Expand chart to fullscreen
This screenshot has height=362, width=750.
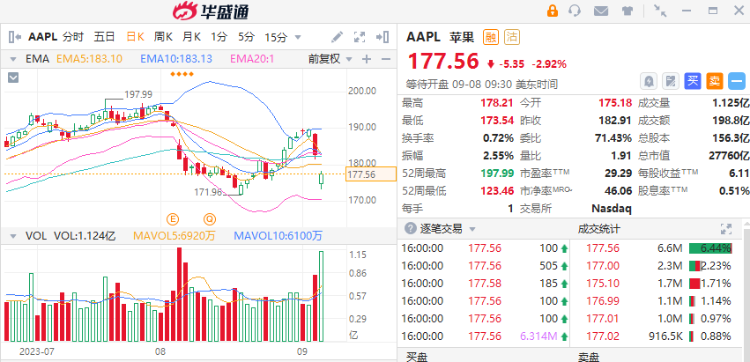pyautogui.click(x=359, y=37)
